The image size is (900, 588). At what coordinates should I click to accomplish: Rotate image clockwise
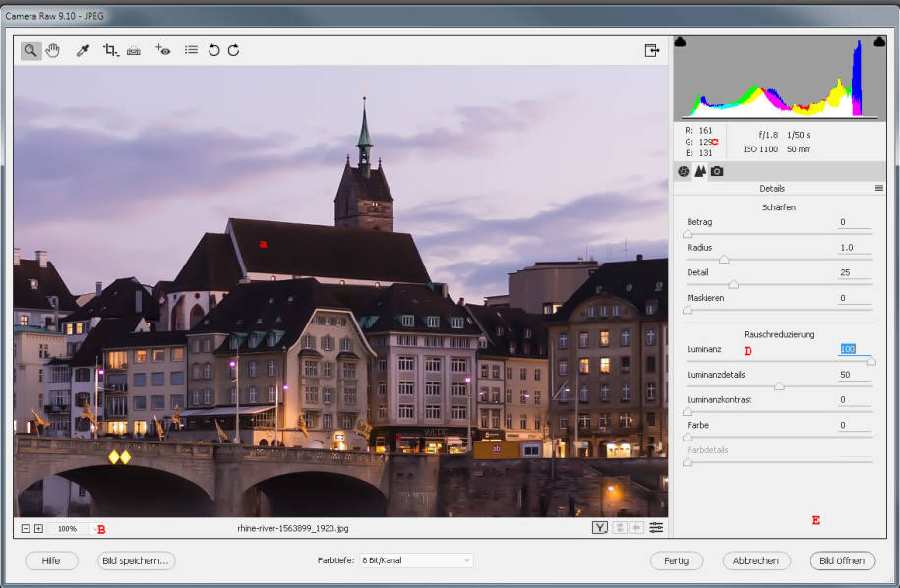234,50
